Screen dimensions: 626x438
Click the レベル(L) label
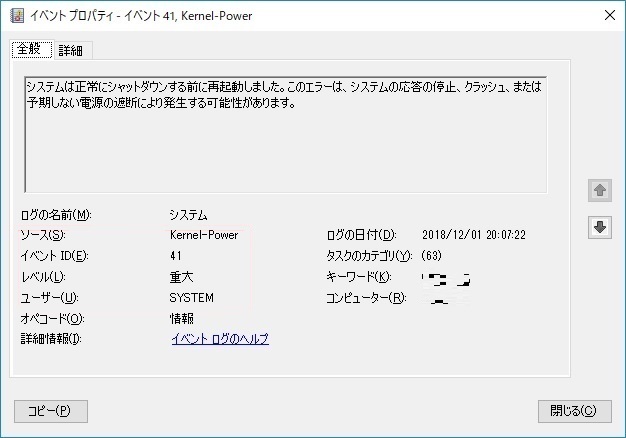tap(43, 277)
